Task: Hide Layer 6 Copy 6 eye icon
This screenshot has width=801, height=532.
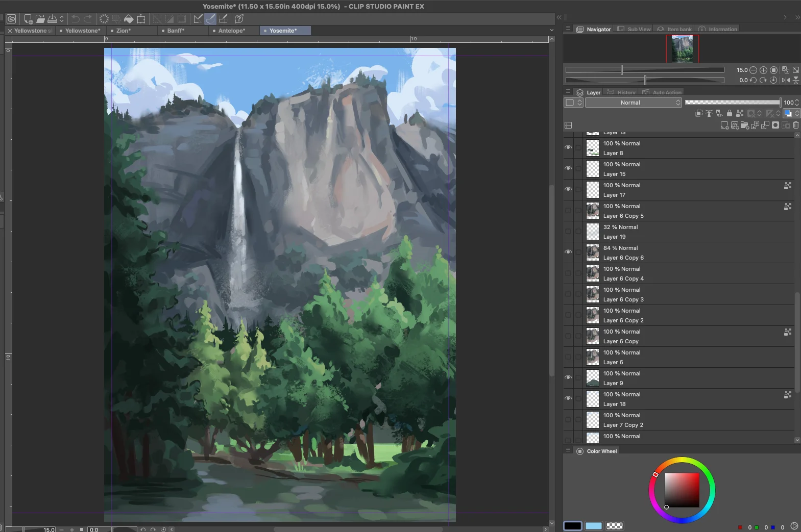Action: (568, 252)
